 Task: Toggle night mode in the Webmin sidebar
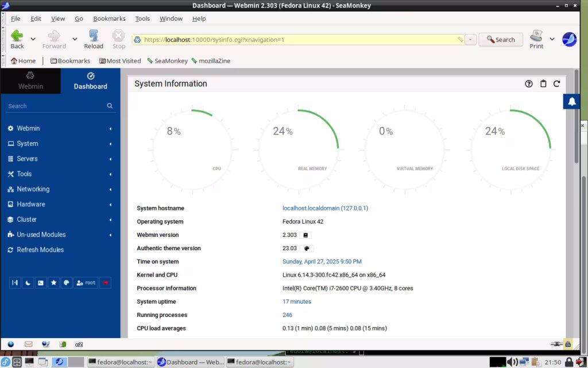tap(28, 282)
